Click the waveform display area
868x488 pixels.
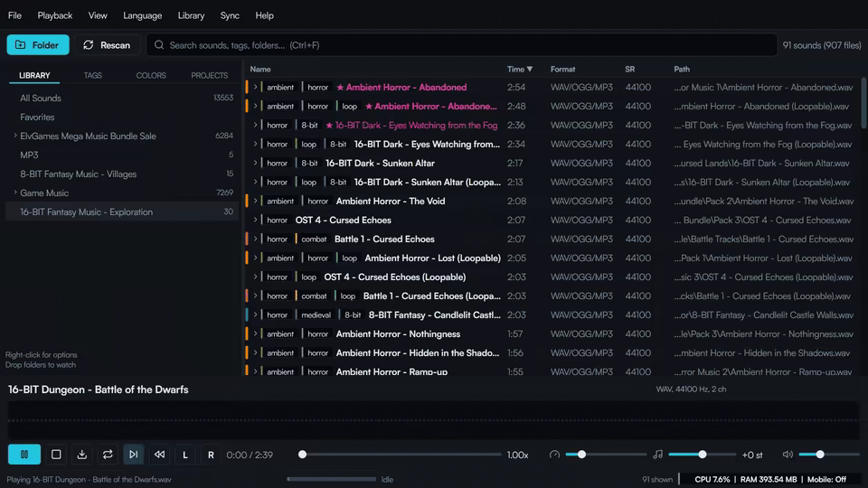433,420
